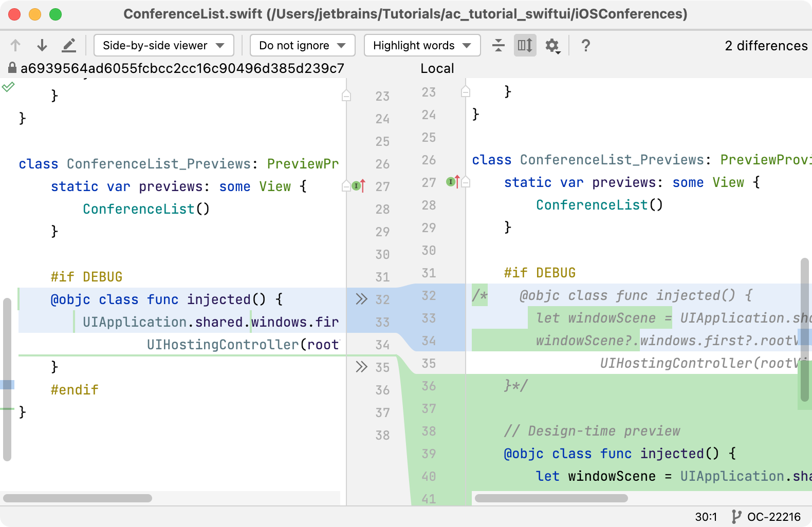The height and width of the screenshot is (527, 812).
Task: Click the pencil jump-to-source icon
Action: [x=69, y=46]
